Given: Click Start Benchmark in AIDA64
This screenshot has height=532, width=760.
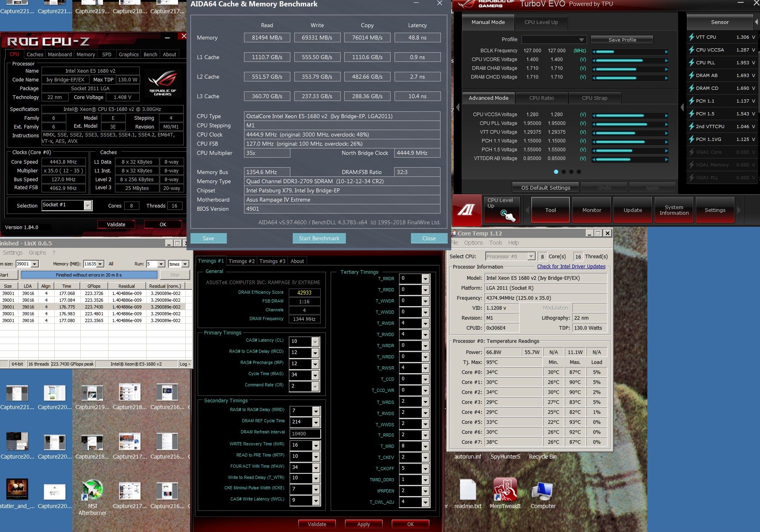Looking at the screenshot, I should click(319, 238).
